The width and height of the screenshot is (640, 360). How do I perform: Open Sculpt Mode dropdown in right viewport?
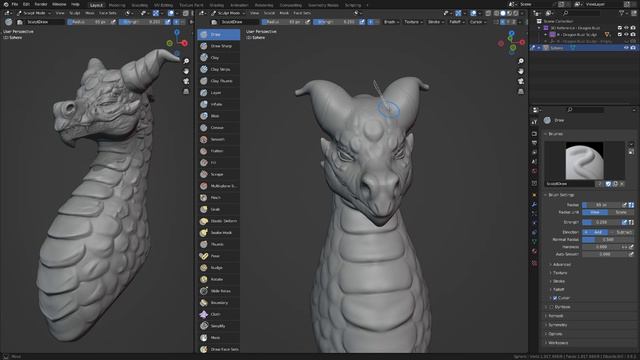[229, 13]
